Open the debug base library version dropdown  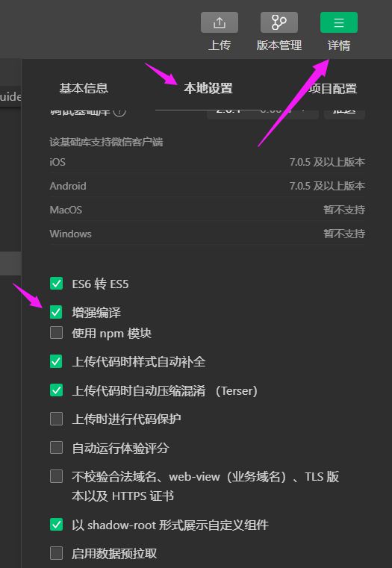tap(263, 111)
